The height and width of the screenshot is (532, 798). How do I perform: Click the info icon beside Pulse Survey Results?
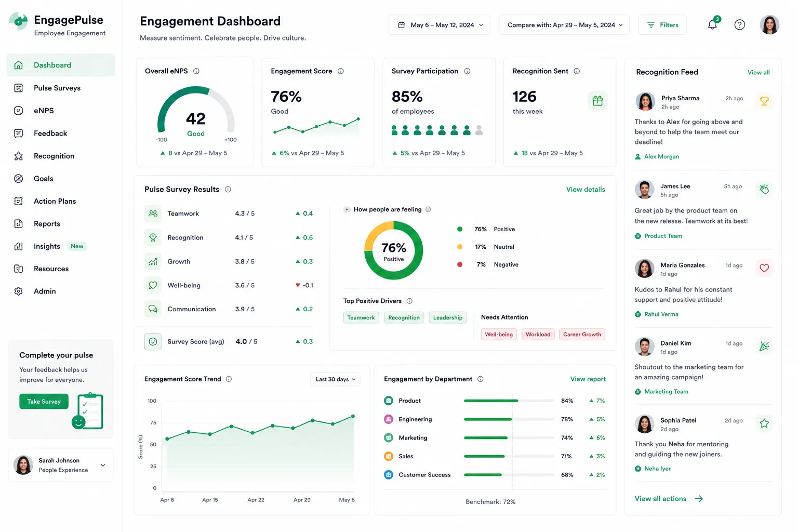click(228, 190)
